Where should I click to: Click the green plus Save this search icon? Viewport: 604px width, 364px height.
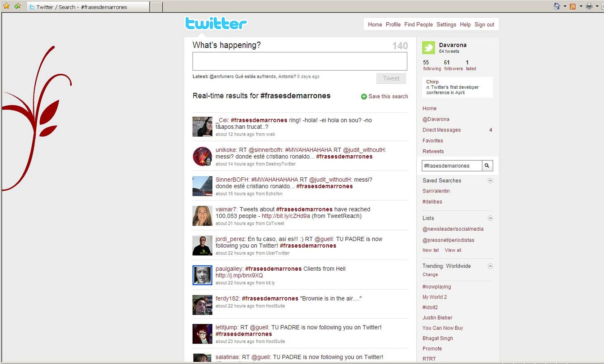(364, 96)
